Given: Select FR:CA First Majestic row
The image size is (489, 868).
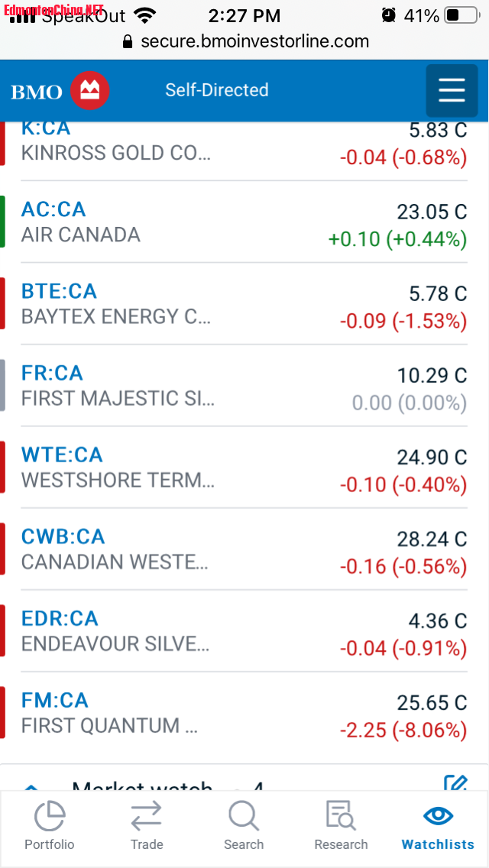Looking at the screenshot, I should coord(244,386).
